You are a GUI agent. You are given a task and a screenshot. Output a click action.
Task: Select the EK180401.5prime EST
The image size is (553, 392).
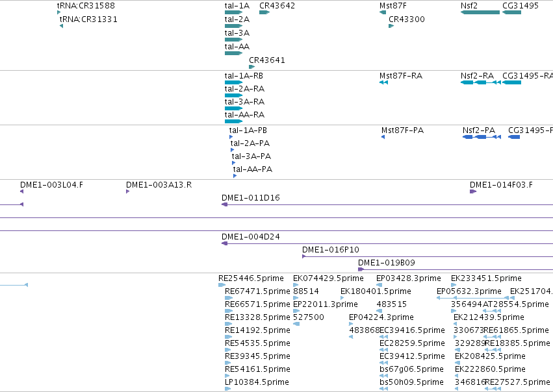tap(342, 298)
